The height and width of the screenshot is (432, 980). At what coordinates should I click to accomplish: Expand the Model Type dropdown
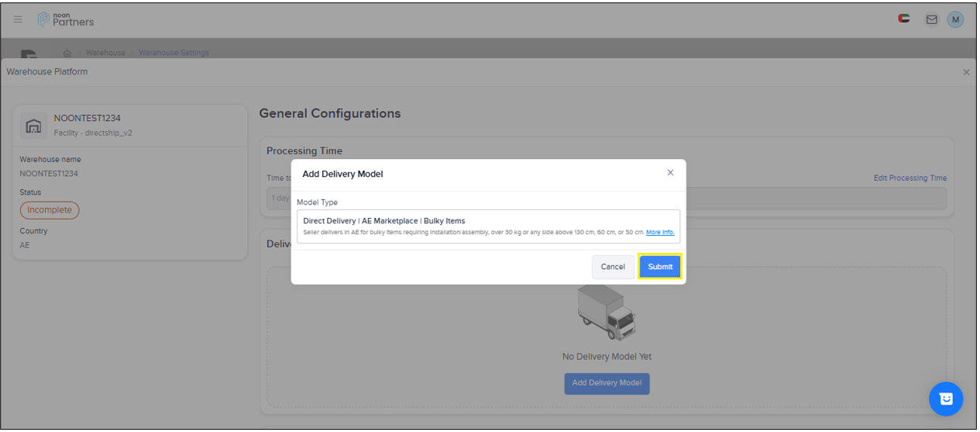point(488,226)
